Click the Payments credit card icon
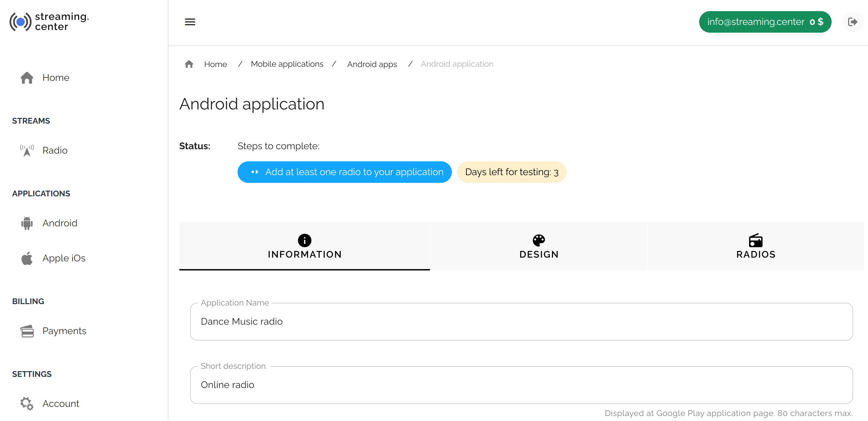The height and width of the screenshot is (421, 868). (27, 331)
